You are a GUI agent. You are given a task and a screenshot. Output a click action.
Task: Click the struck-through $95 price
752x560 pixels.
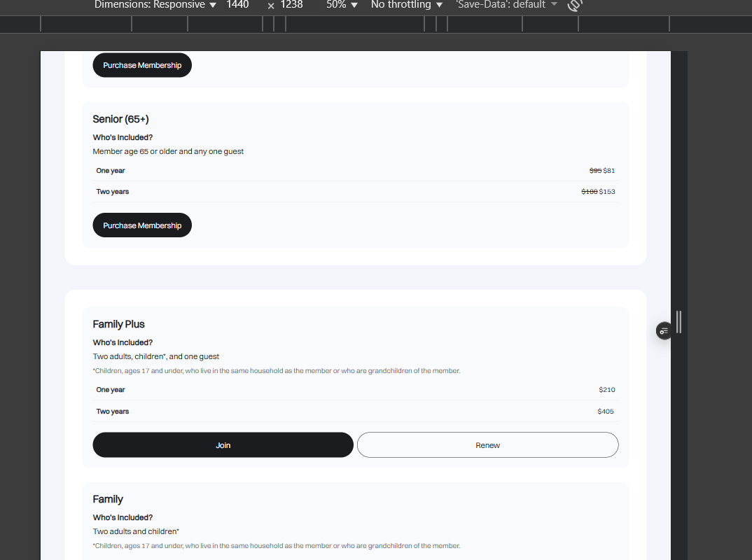tap(595, 171)
